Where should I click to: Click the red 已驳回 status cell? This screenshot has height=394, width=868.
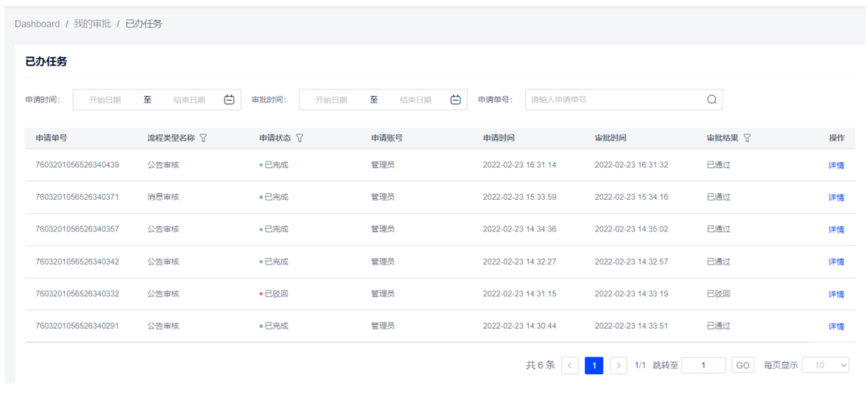(x=274, y=294)
